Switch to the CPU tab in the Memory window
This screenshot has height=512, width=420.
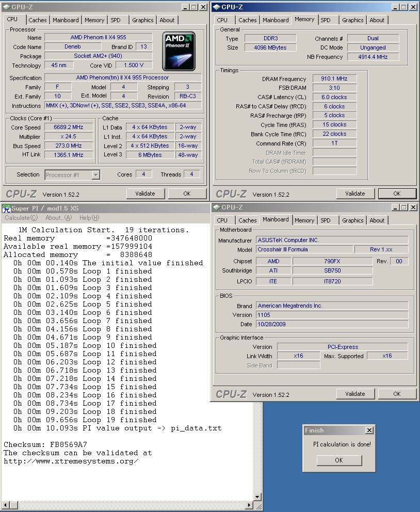pos(222,20)
